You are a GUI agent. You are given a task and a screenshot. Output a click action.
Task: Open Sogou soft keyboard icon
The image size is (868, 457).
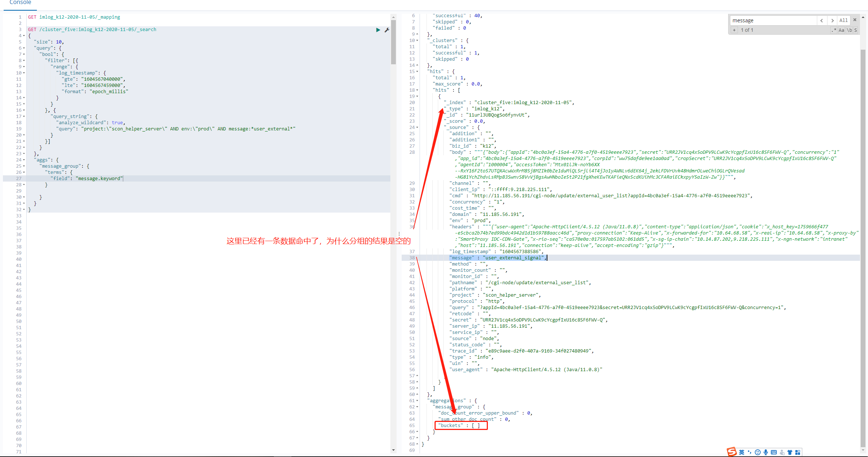(774, 452)
